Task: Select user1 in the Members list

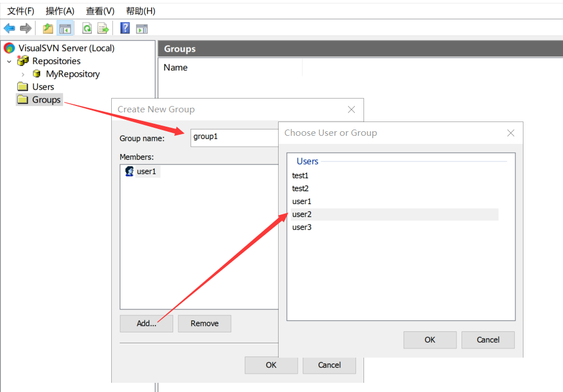Action: 147,171
